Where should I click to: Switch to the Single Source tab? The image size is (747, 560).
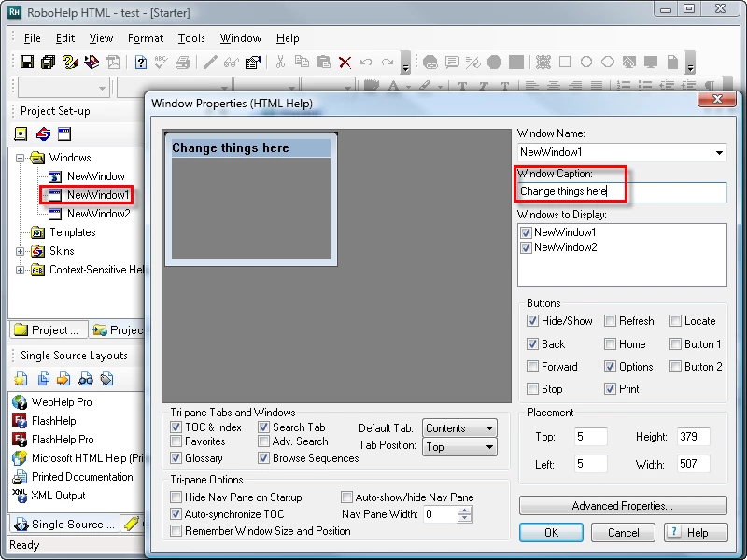coord(64,524)
